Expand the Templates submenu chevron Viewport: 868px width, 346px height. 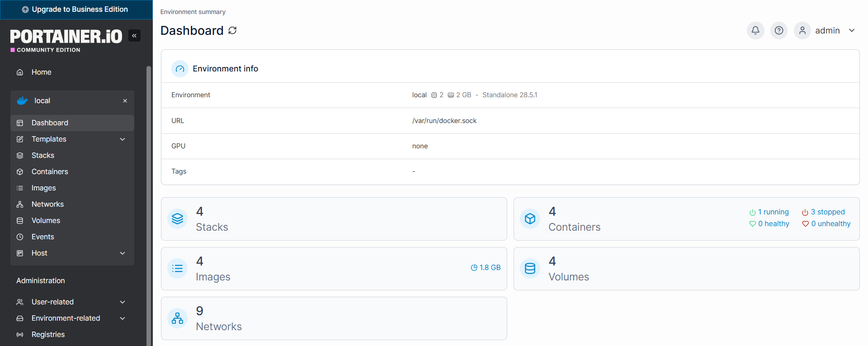pyautogui.click(x=123, y=139)
